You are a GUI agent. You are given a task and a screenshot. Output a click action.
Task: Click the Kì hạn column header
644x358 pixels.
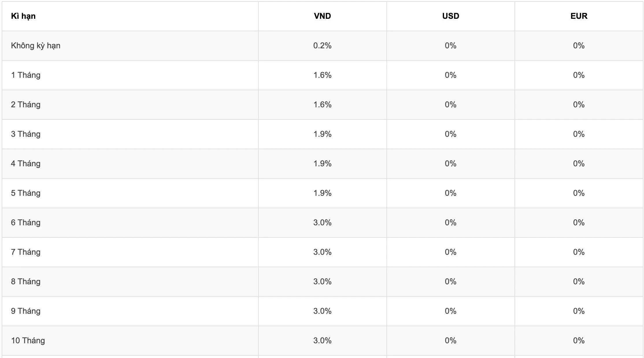pos(23,16)
